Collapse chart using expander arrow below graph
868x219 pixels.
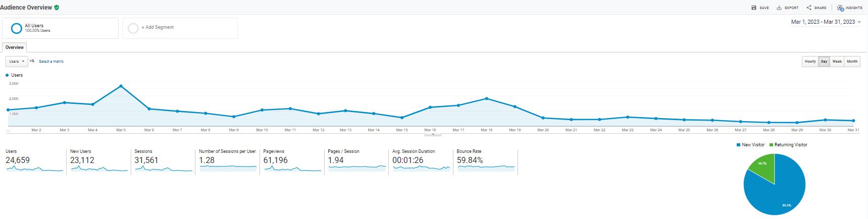click(433, 135)
